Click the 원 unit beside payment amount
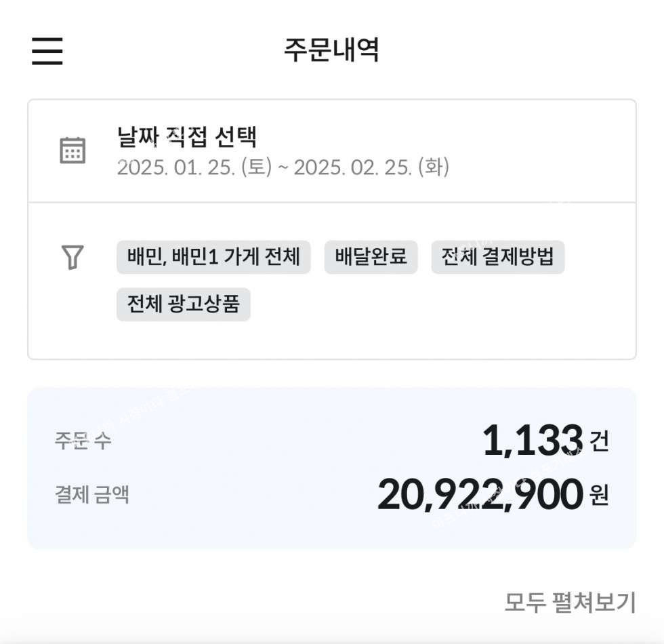This screenshot has height=644, width=664. coord(599,496)
